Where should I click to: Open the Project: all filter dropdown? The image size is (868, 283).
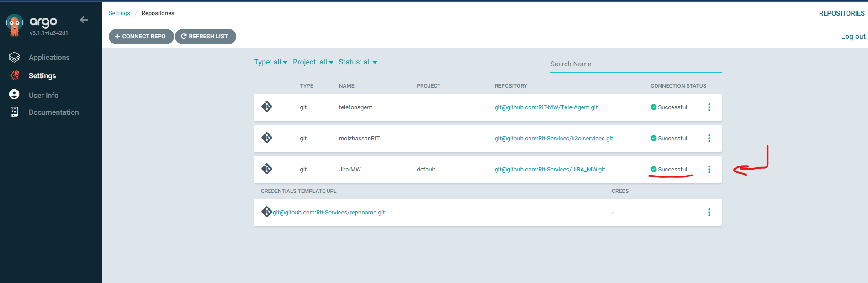point(313,62)
